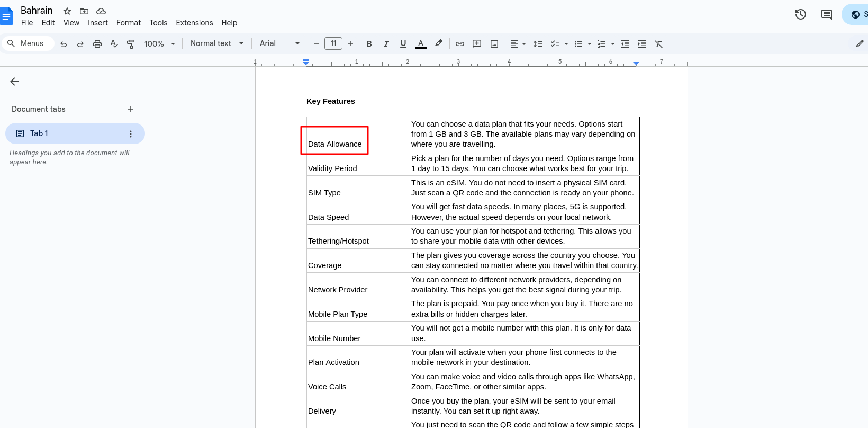Image resolution: width=868 pixels, height=428 pixels.
Task: Click the add document tab plus button
Action: tap(131, 109)
